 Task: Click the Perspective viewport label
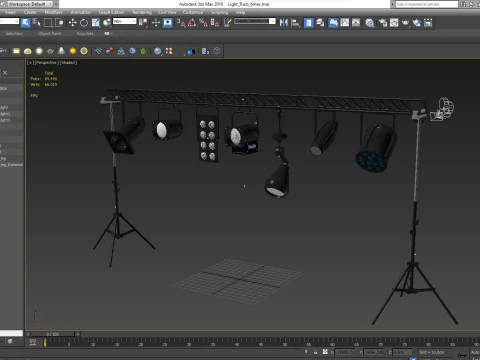(x=47, y=62)
